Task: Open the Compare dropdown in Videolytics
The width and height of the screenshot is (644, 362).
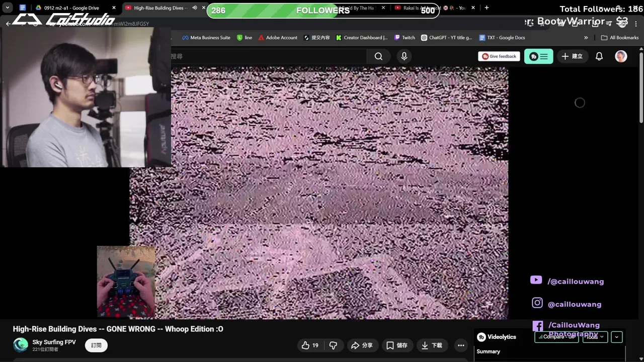Action: (556, 337)
